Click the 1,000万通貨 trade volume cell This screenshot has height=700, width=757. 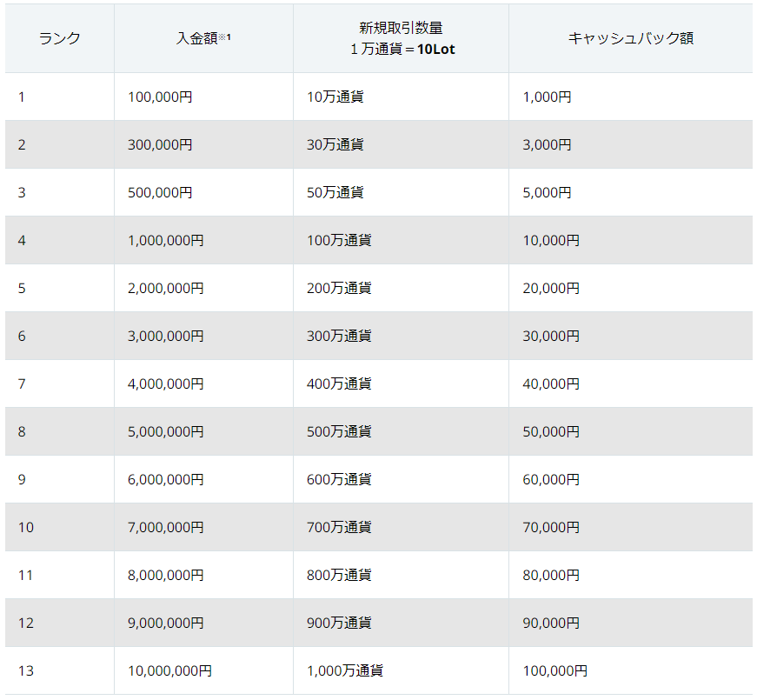point(344,670)
